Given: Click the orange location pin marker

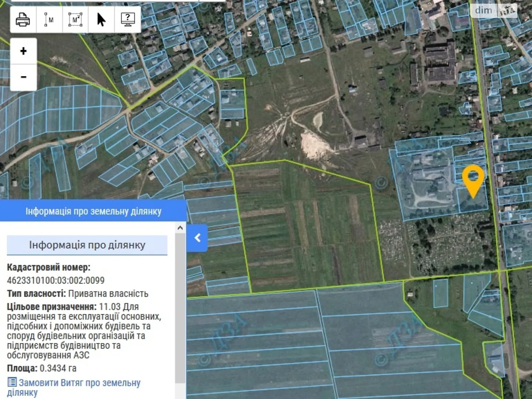Looking at the screenshot, I should coord(473,181).
